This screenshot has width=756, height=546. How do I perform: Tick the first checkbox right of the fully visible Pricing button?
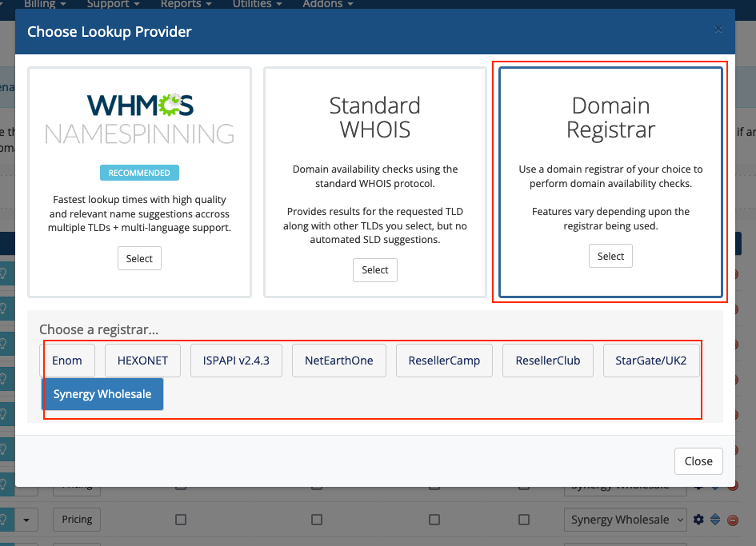(x=181, y=520)
